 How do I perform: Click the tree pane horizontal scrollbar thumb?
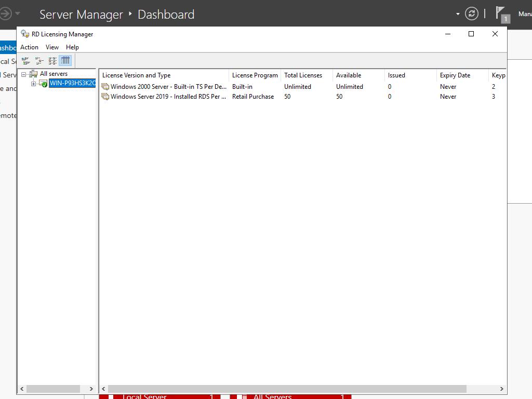54,389
